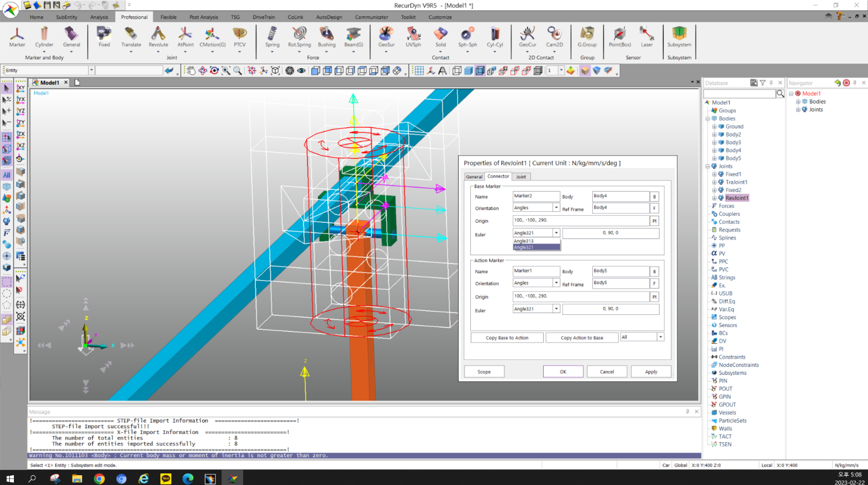Click Pt button beside Base Origin
The height and width of the screenshot is (485, 868).
(x=654, y=221)
